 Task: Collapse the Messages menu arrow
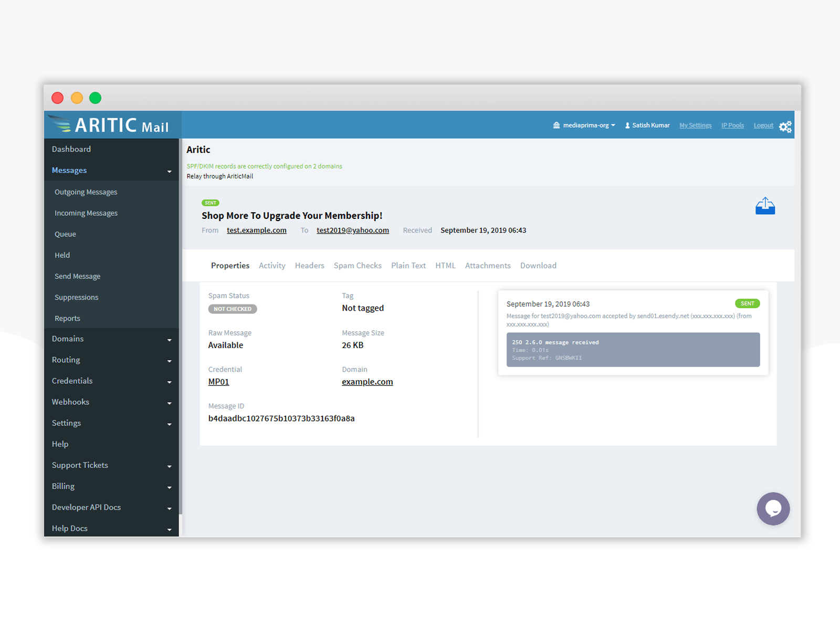[169, 172]
